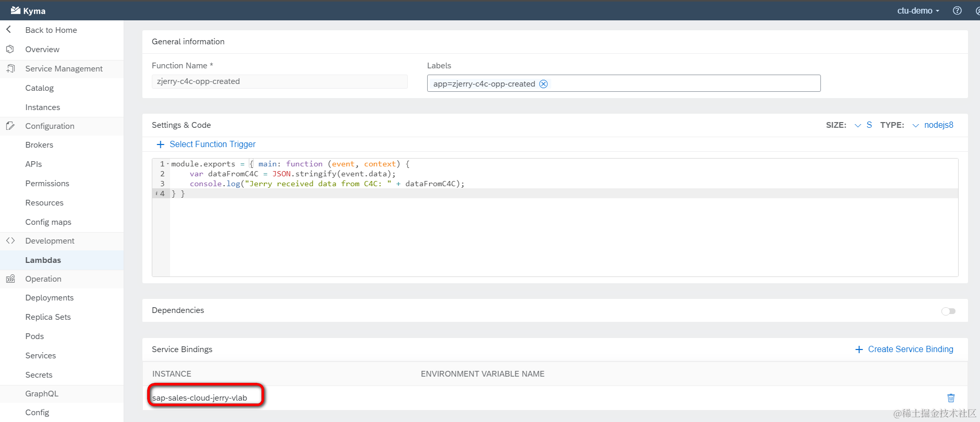Select Lambdas in the sidebar
The width and height of the screenshot is (980, 422).
click(x=43, y=260)
